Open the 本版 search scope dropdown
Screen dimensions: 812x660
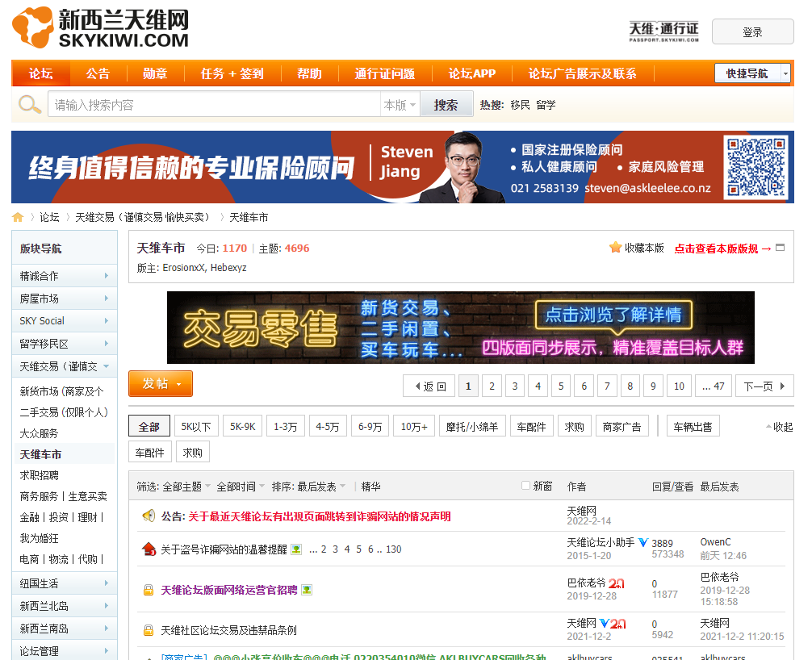point(400,105)
